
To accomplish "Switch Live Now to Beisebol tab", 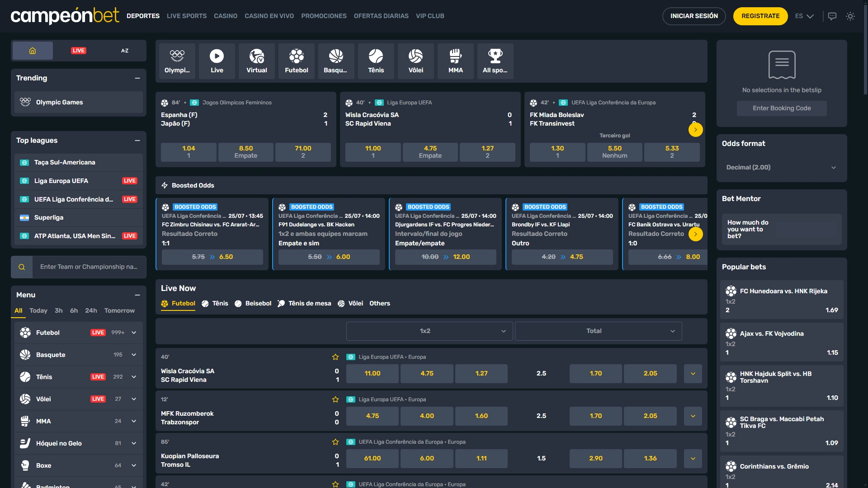I will (x=253, y=304).
